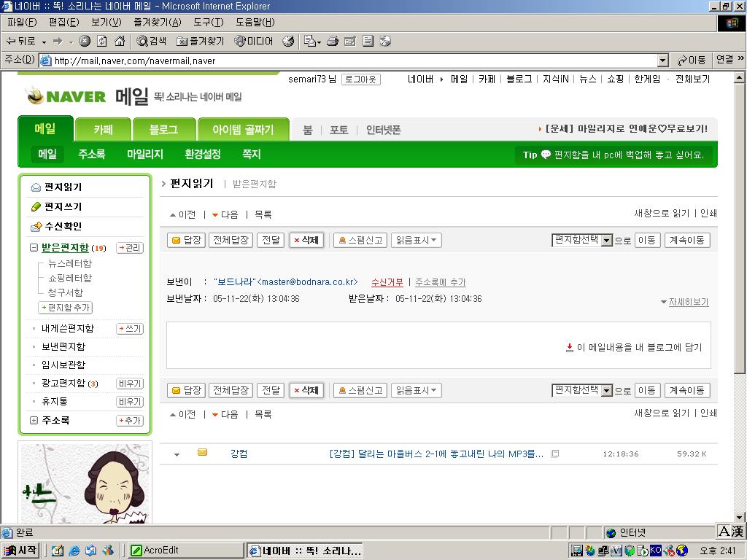Open 편지읽기 in the sidebar
Screen dimensions: 747x560
click(x=63, y=187)
